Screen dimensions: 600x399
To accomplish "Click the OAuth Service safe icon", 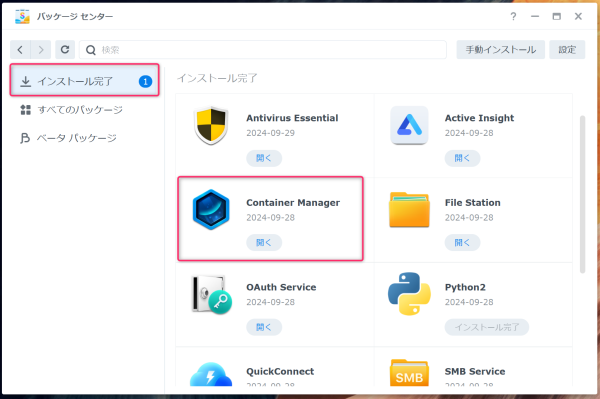I will pyautogui.click(x=212, y=295).
